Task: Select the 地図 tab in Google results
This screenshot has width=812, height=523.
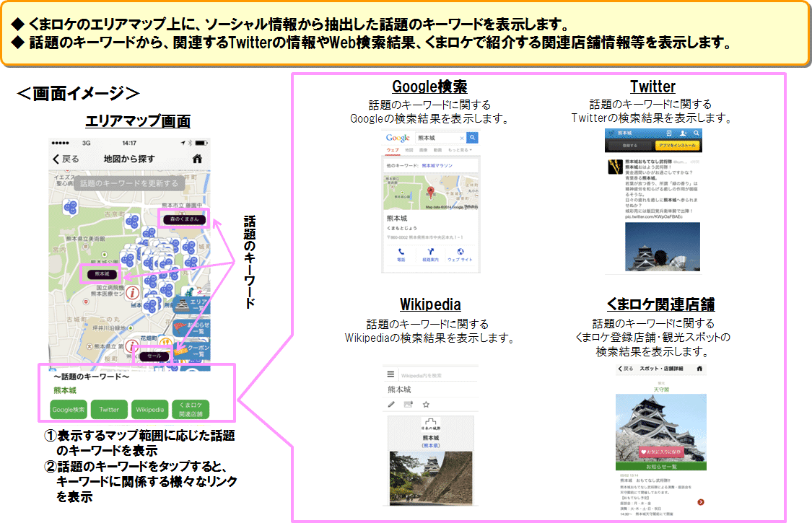Action: coord(409,150)
